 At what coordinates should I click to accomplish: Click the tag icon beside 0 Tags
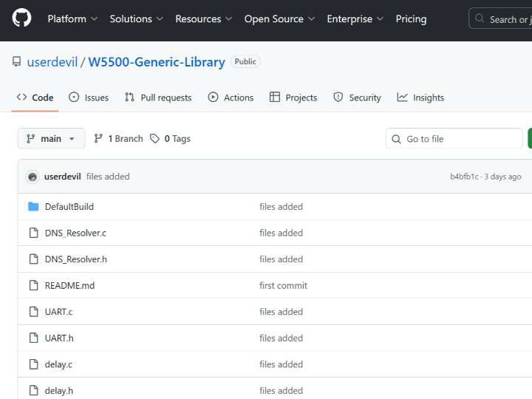coord(154,139)
